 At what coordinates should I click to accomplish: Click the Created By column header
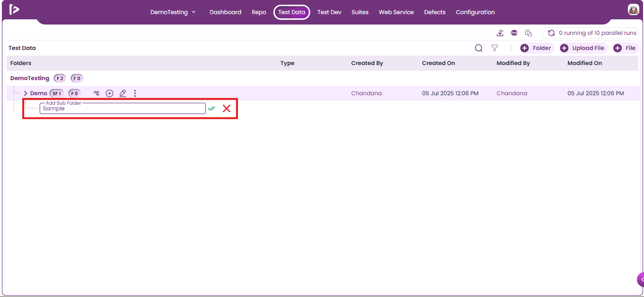(x=367, y=63)
